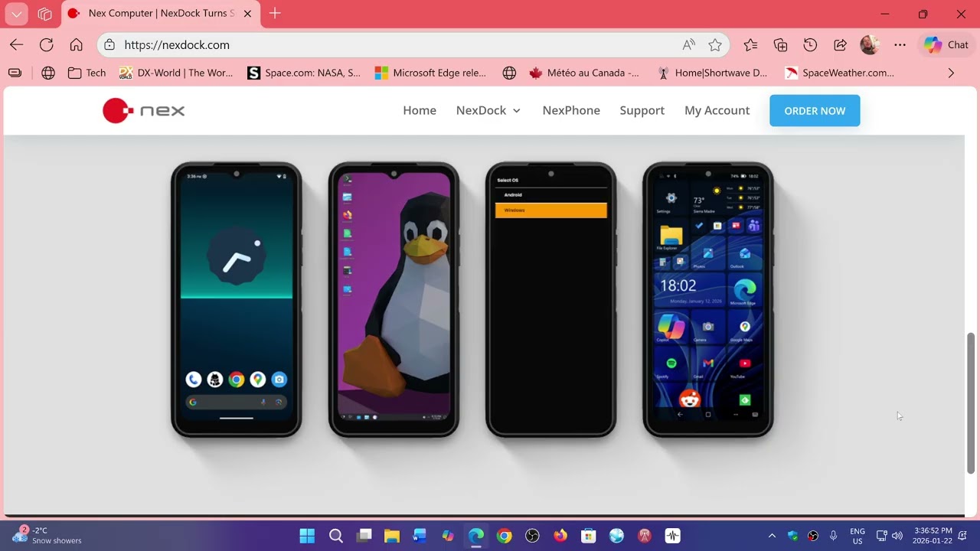Open the Windows Start menu
980x551 pixels.
(x=307, y=536)
